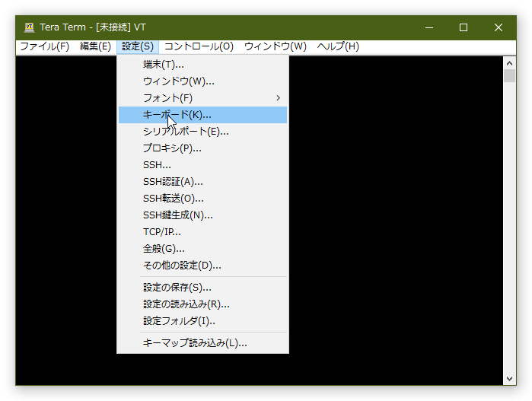Open SSH鍵生成(N)... dialog
This screenshot has width=532, height=401.
[x=202, y=215]
